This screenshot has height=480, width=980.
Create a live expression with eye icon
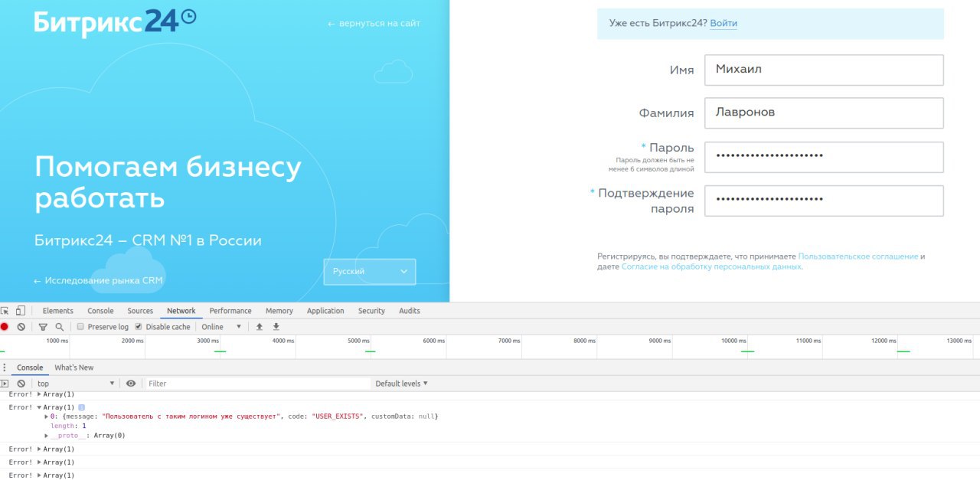coord(131,384)
